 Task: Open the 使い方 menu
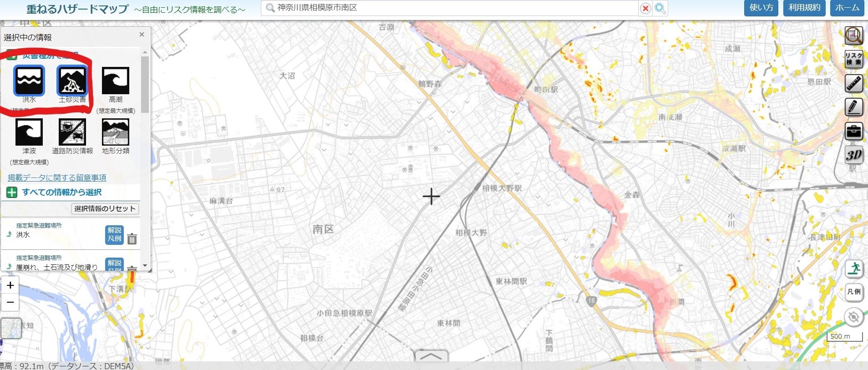point(761,8)
